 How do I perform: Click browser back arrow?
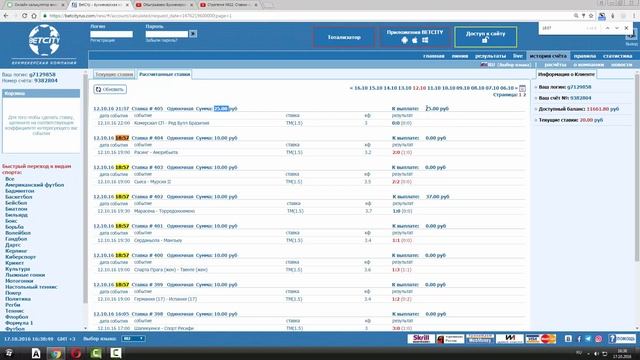click(x=6, y=16)
